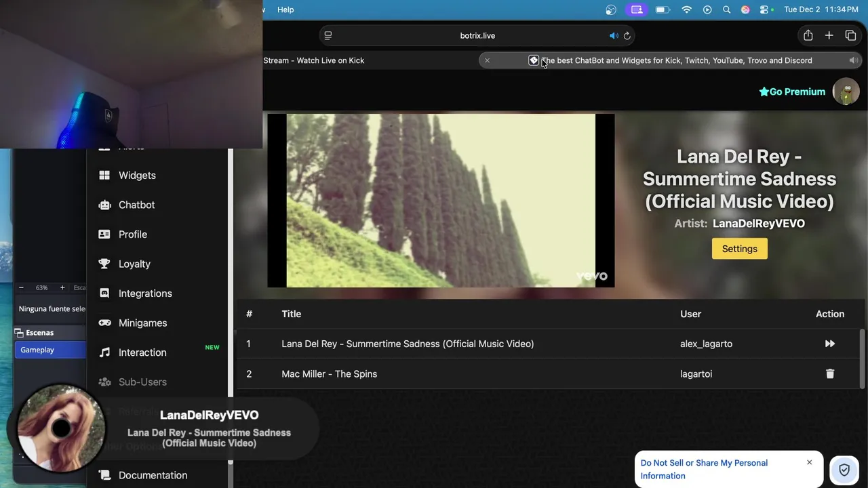Delete Mac Miller - The Spins from queue
This screenshot has height=488, width=868.
(x=829, y=373)
